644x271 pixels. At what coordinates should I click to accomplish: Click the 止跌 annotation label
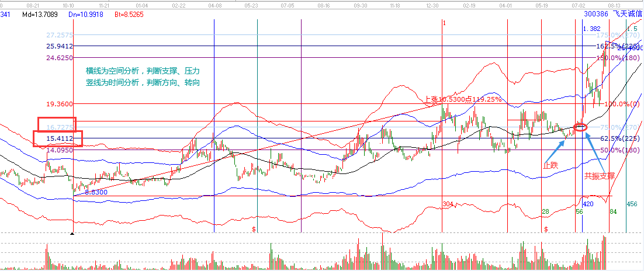(550, 165)
